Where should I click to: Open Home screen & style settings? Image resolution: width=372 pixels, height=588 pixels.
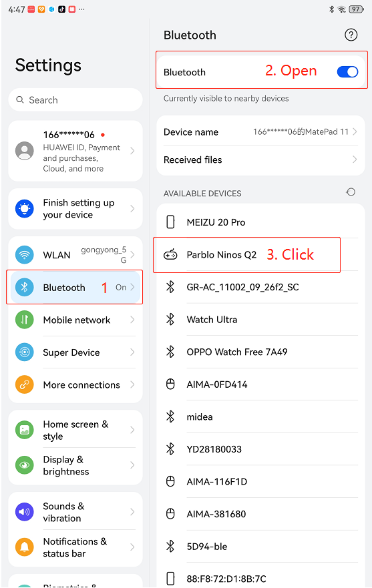[x=75, y=430]
